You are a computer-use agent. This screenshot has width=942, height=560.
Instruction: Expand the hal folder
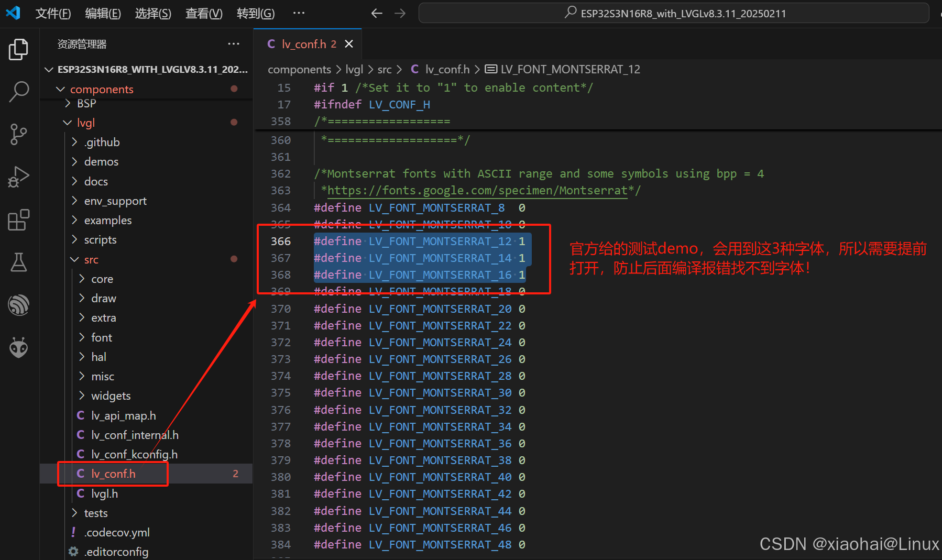(x=147, y=357)
